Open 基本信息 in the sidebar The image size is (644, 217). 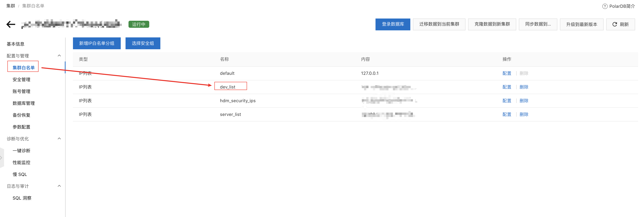point(16,44)
